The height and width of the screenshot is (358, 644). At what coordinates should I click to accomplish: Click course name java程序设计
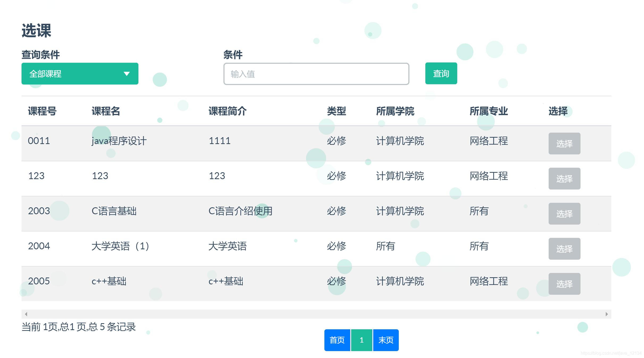(119, 141)
